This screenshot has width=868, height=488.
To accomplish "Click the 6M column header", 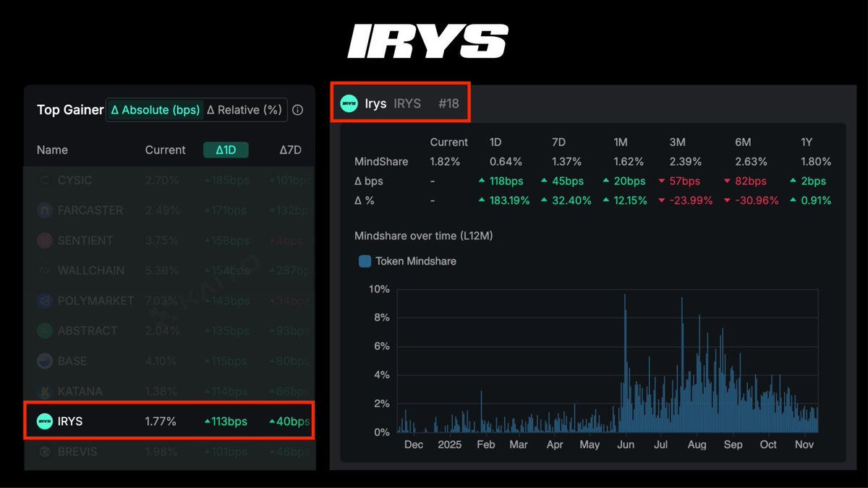I will click(x=744, y=142).
